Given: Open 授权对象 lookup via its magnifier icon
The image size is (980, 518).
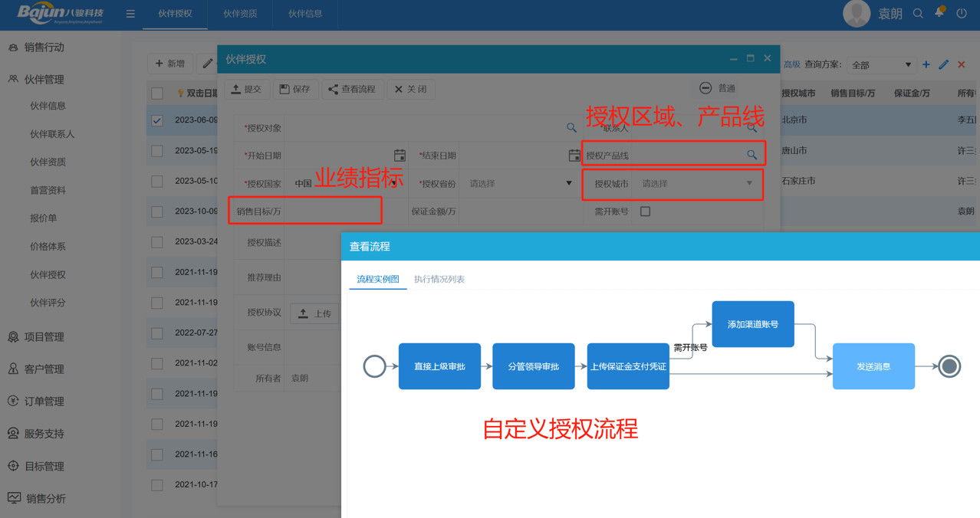Looking at the screenshot, I should click(571, 128).
